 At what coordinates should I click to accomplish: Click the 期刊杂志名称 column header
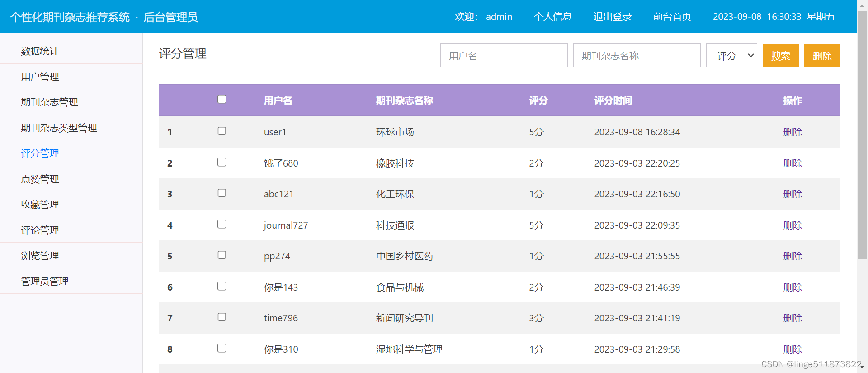click(x=405, y=100)
